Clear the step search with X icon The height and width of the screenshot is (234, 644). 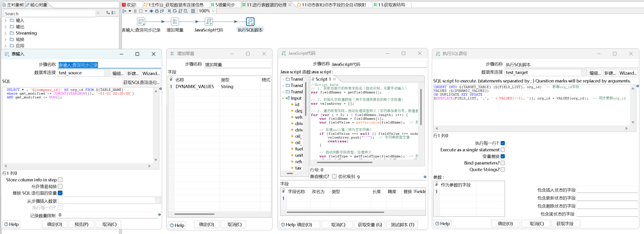click(98, 13)
